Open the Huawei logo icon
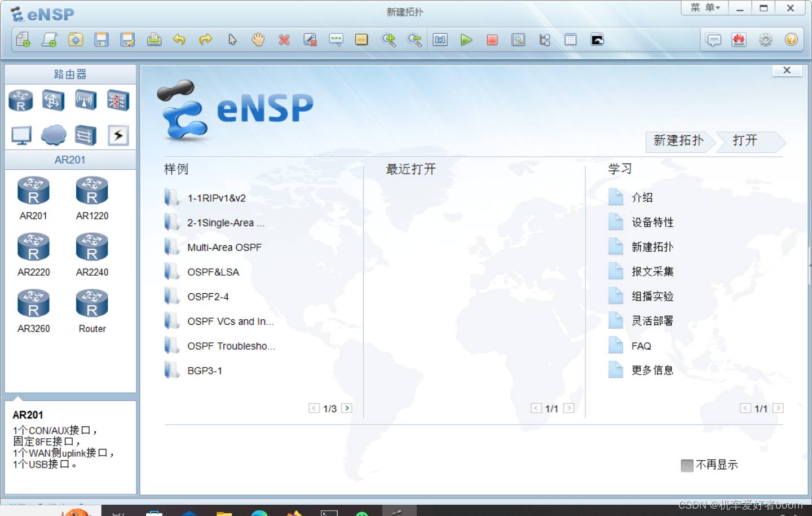812x516 pixels. tap(739, 39)
